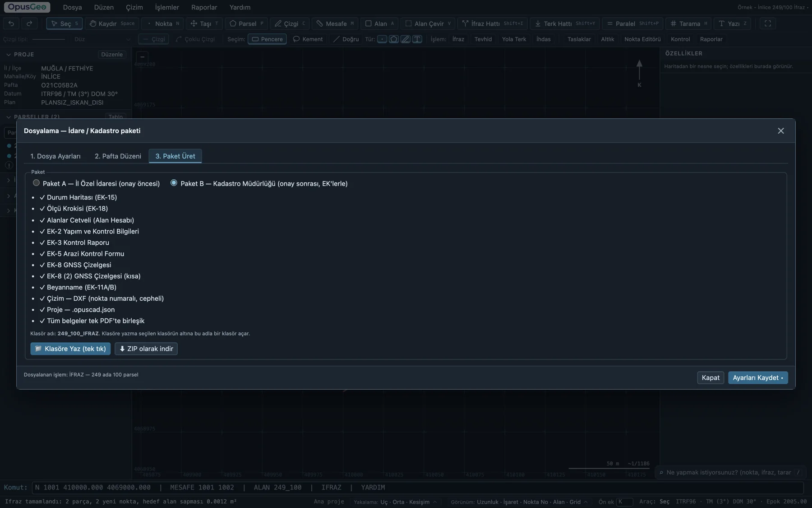Open the Dosya menu
The image size is (812, 508).
point(72,7)
